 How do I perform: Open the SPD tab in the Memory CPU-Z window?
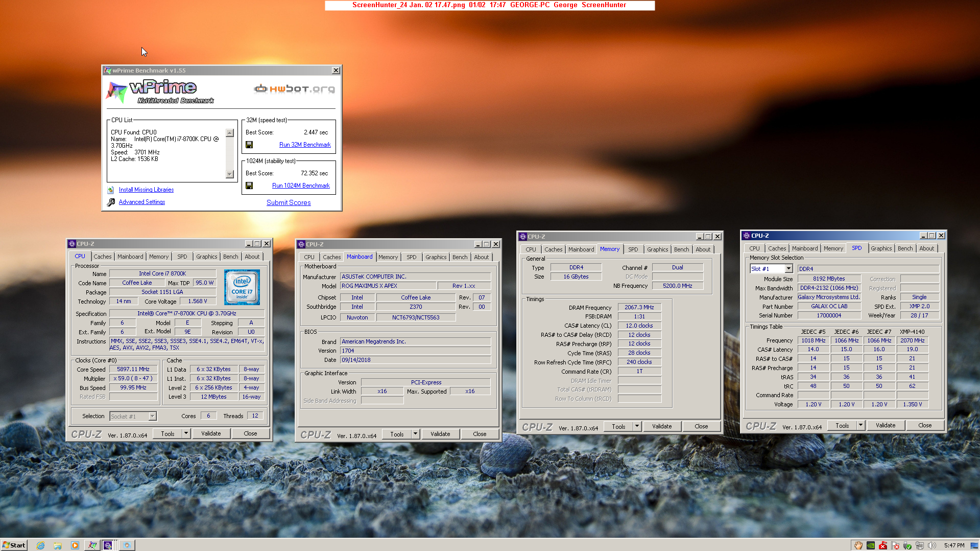point(633,249)
